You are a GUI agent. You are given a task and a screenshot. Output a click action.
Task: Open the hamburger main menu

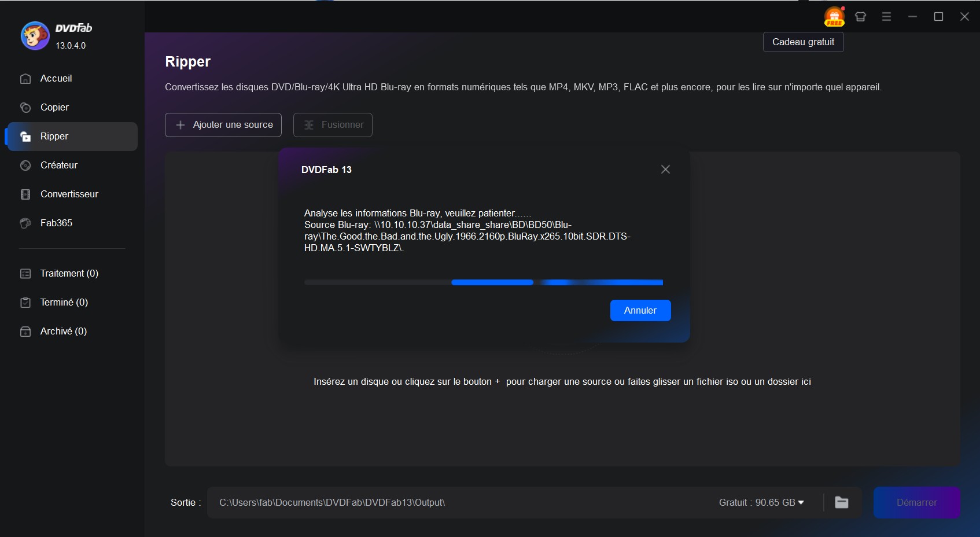[886, 17]
